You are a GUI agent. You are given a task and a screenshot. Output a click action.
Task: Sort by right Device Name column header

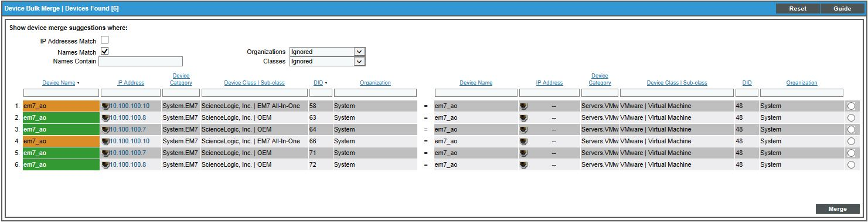pos(476,83)
